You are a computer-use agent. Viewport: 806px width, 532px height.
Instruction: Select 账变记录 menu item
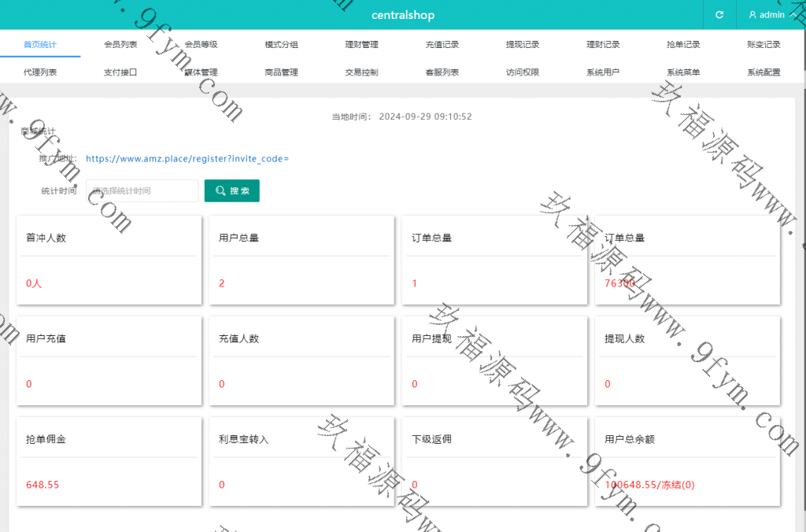click(x=763, y=45)
